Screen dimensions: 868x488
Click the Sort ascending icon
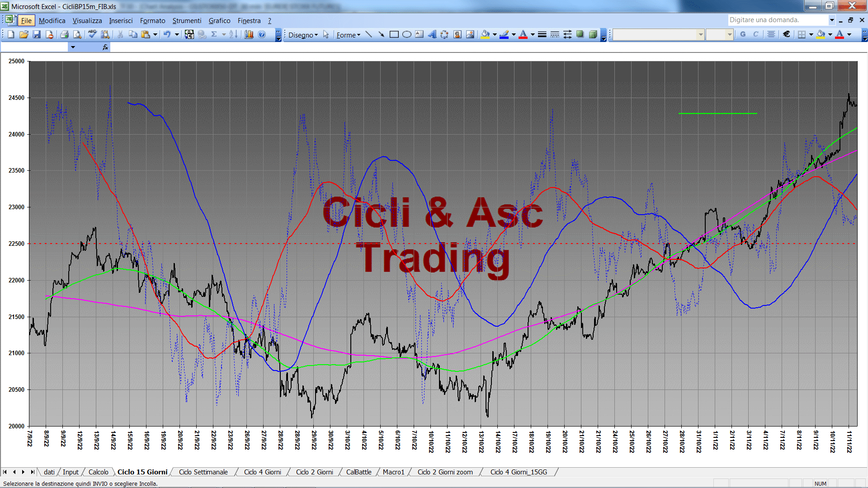(233, 34)
